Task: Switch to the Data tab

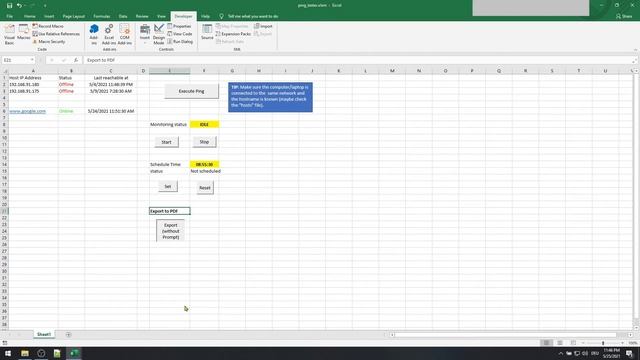Action: tap(123, 16)
